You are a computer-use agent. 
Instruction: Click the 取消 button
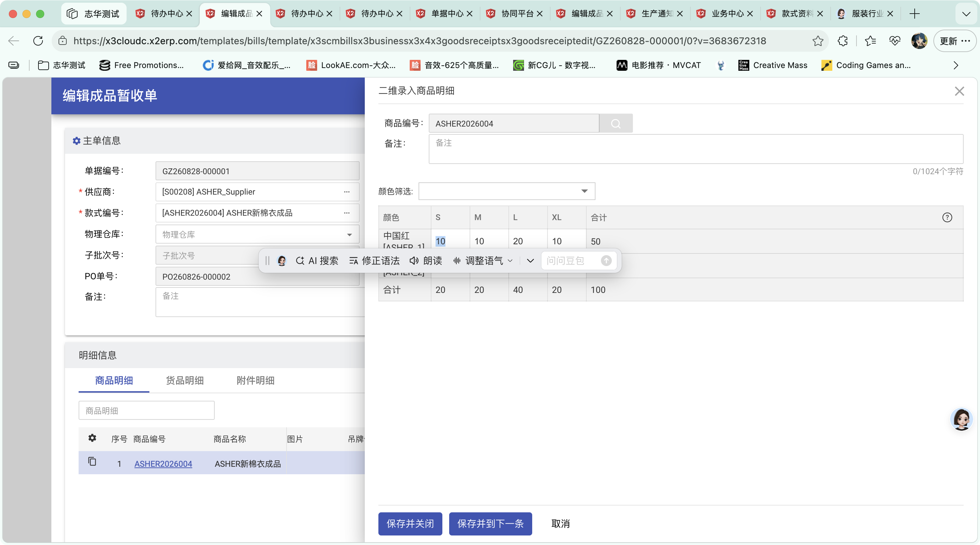tap(560, 524)
